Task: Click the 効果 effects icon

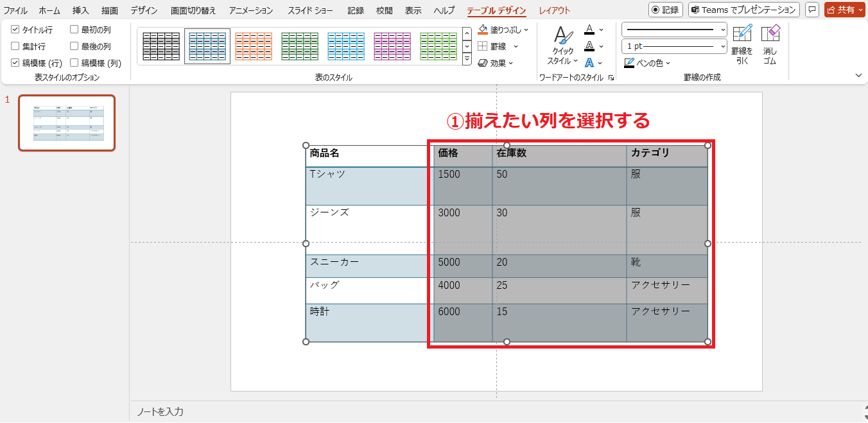Action: click(483, 63)
